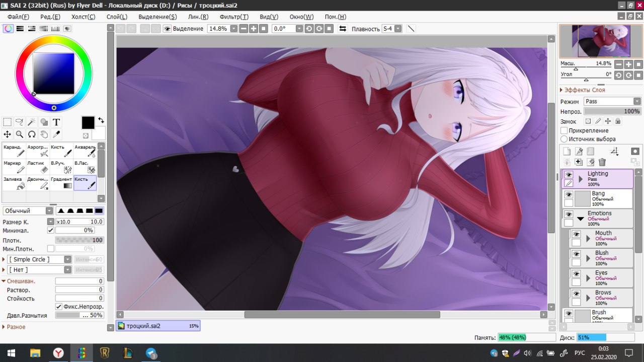Hide the Blush layer folder
This screenshot has height=362, width=644.
tap(576, 254)
